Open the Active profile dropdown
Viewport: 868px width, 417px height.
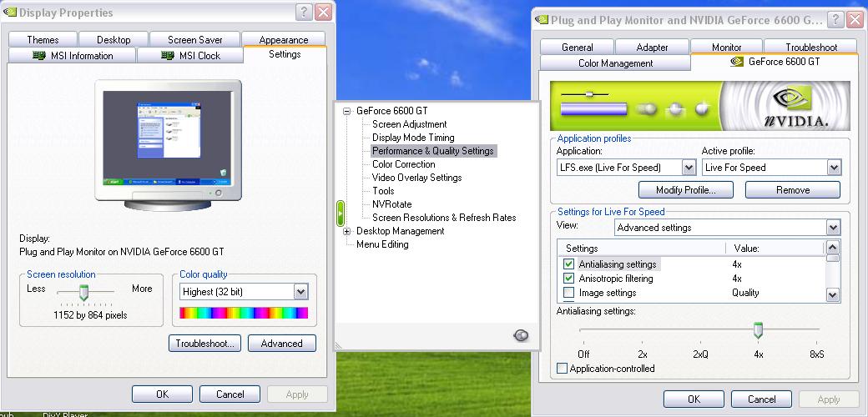[x=834, y=167]
